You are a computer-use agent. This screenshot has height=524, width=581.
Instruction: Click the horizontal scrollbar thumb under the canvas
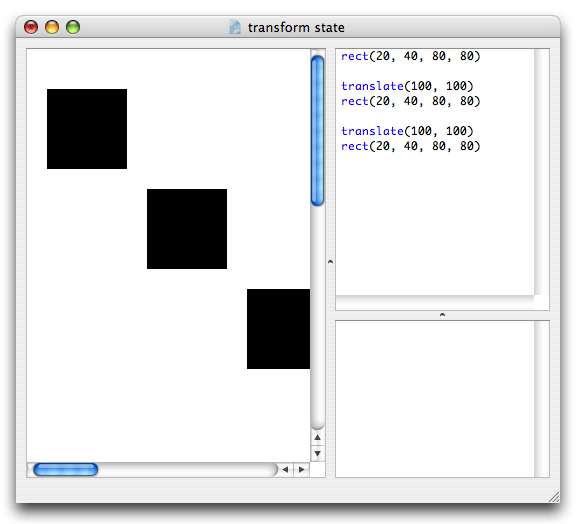pos(66,470)
